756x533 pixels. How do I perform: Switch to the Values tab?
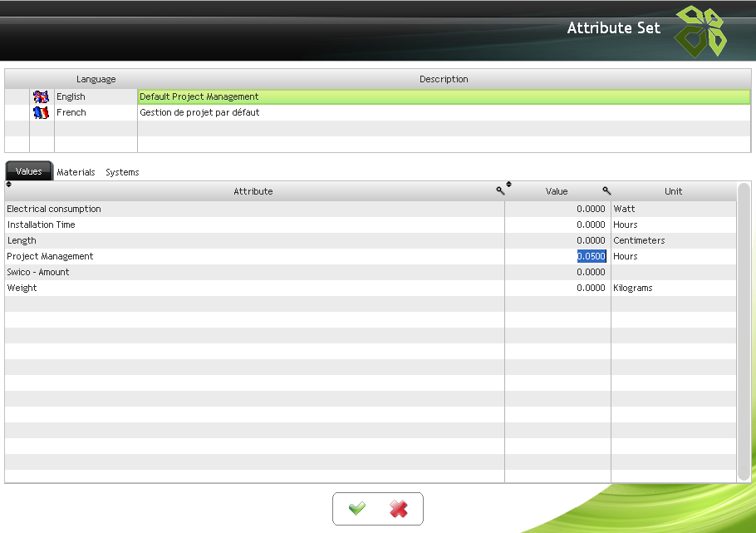pos(29,171)
